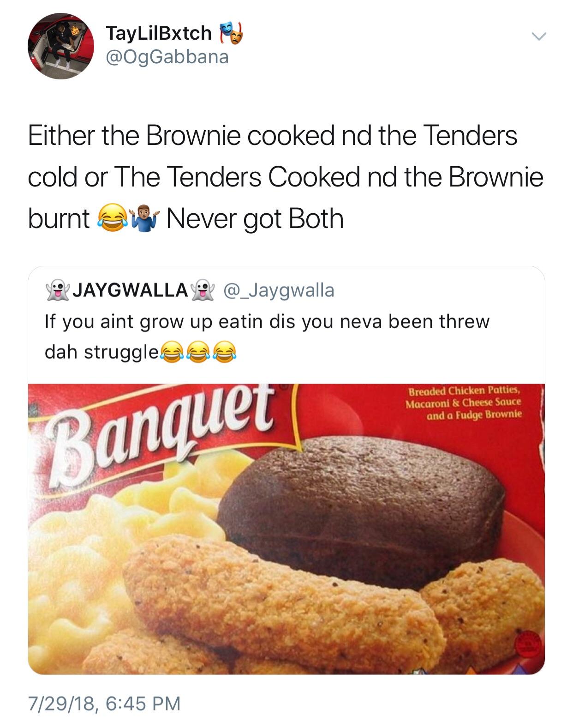
Task: Expand tweet options chevron
Action: click(538, 36)
